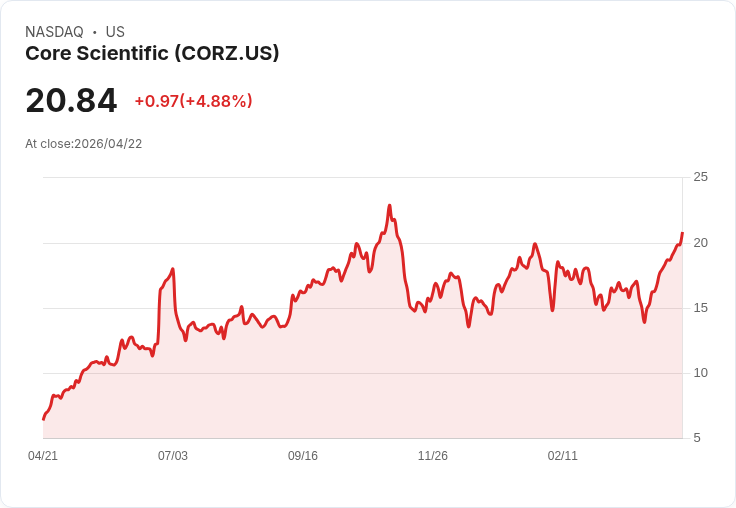Image resolution: width=736 pixels, height=508 pixels.
Task: Select the 02/11 date axis label
Action: click(x=563, y=456)
